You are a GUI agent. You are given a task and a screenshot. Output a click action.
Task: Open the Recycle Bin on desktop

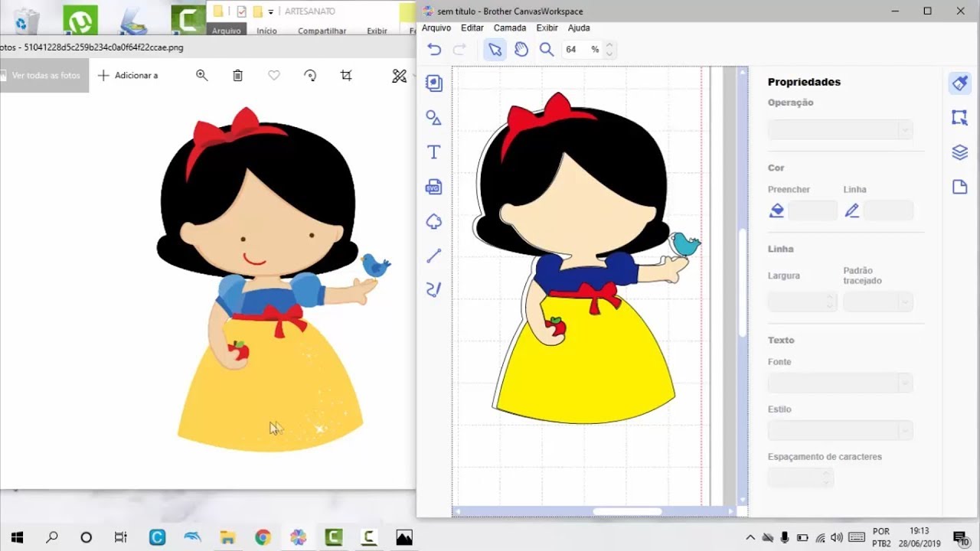pyautogui.click(x=27, y=20)
